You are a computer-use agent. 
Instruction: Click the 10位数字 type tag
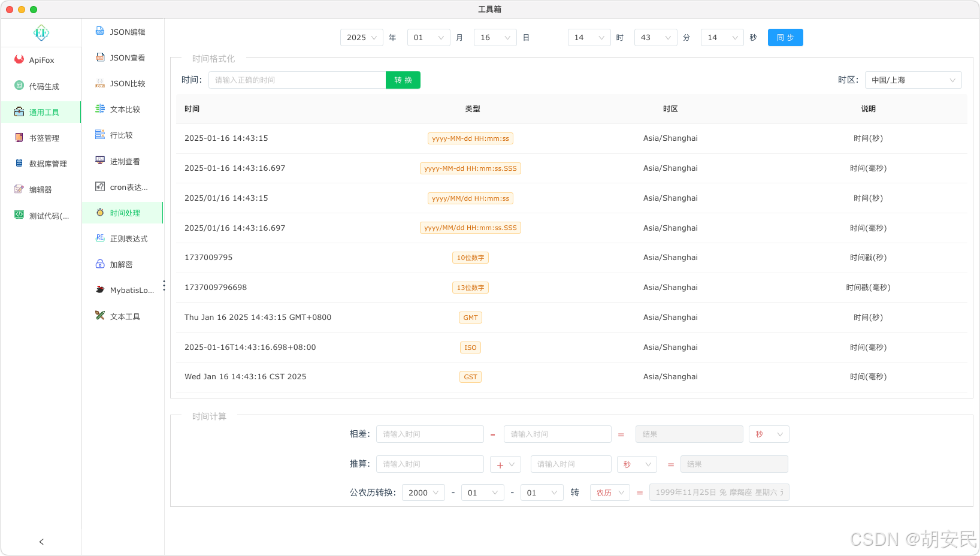pos(470,258)
